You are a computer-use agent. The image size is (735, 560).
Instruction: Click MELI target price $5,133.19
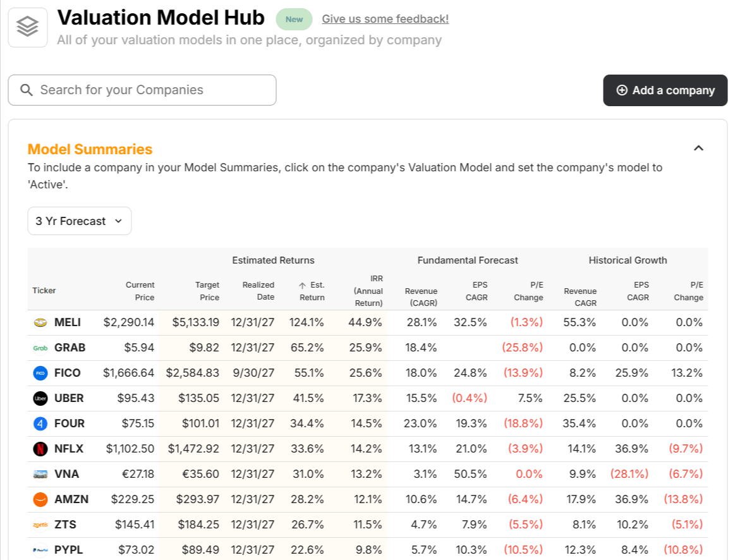coord(195,322)
